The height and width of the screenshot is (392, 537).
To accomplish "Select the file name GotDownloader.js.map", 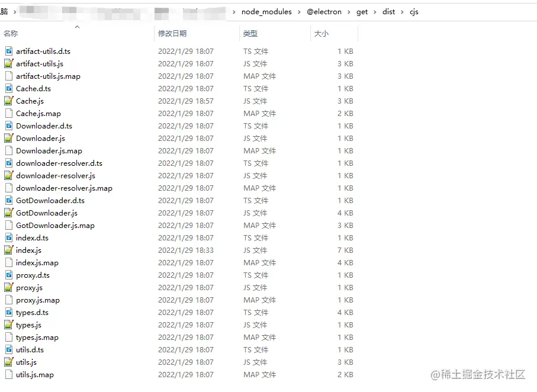I will tap(55, 226).
